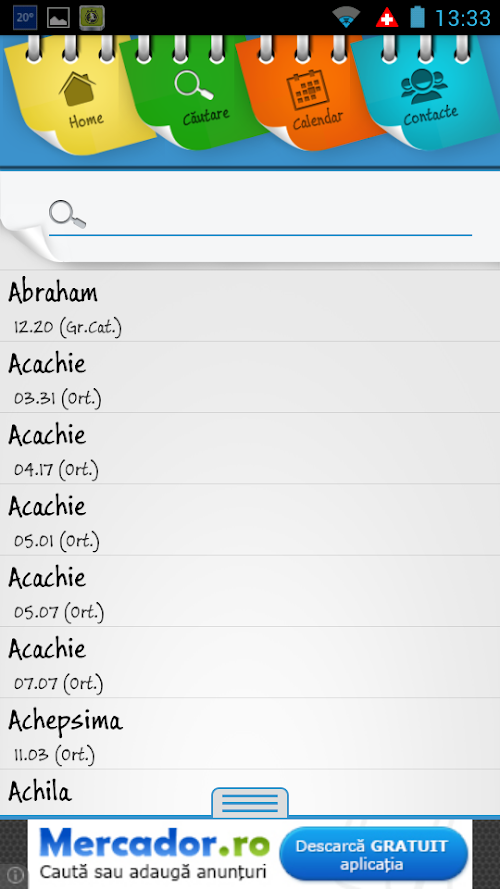Select the Abraham 12.20 (Gr.Cat.) entry
The image size is (500, 889).
tap(250, 306)
